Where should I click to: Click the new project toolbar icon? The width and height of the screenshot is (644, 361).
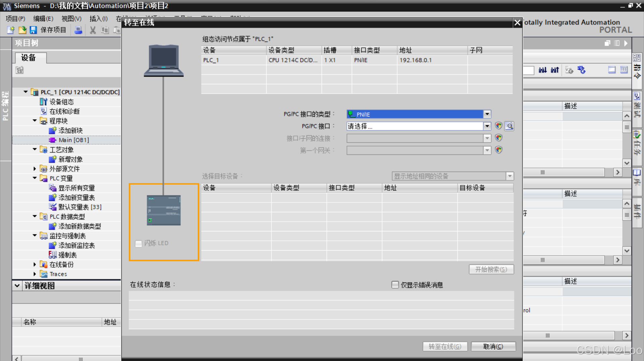coord(11,30)
